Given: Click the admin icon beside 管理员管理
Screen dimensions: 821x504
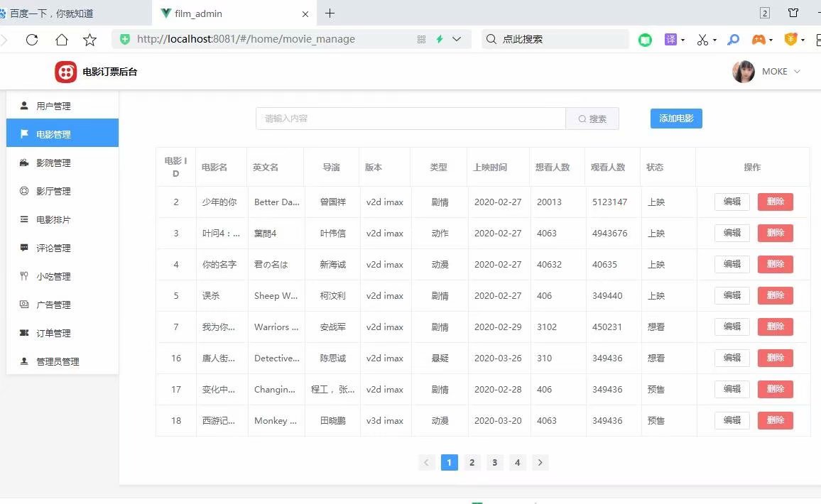Looking at the screenshot, I should (24, 361).
